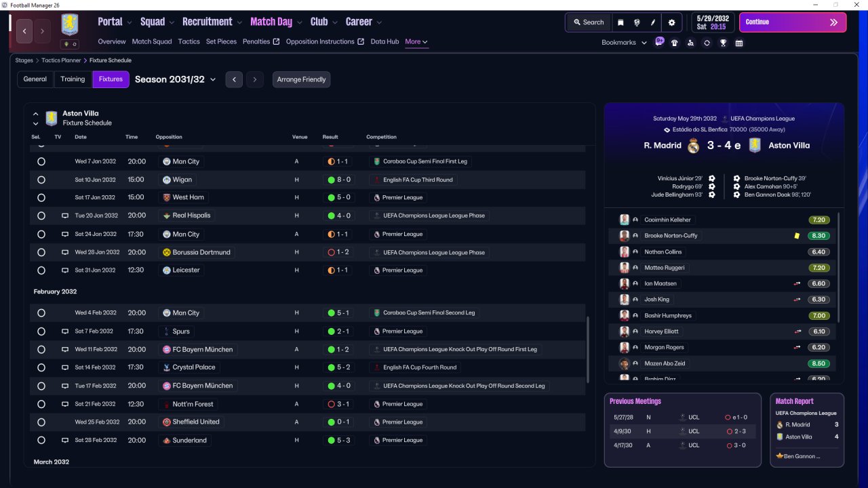Click the pencil edit icon in top toolbar
The width and height of the screenshot is (868, 488).
653,22
